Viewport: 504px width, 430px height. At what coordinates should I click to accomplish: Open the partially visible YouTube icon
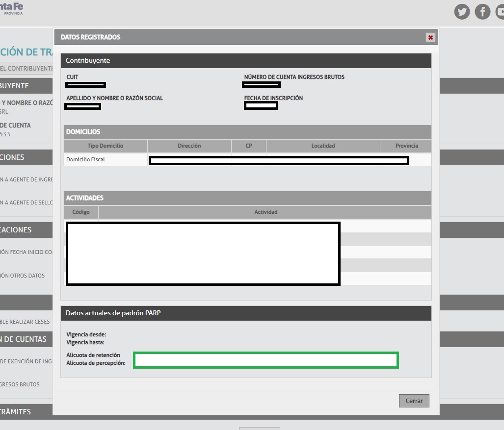tap(500, 12)
